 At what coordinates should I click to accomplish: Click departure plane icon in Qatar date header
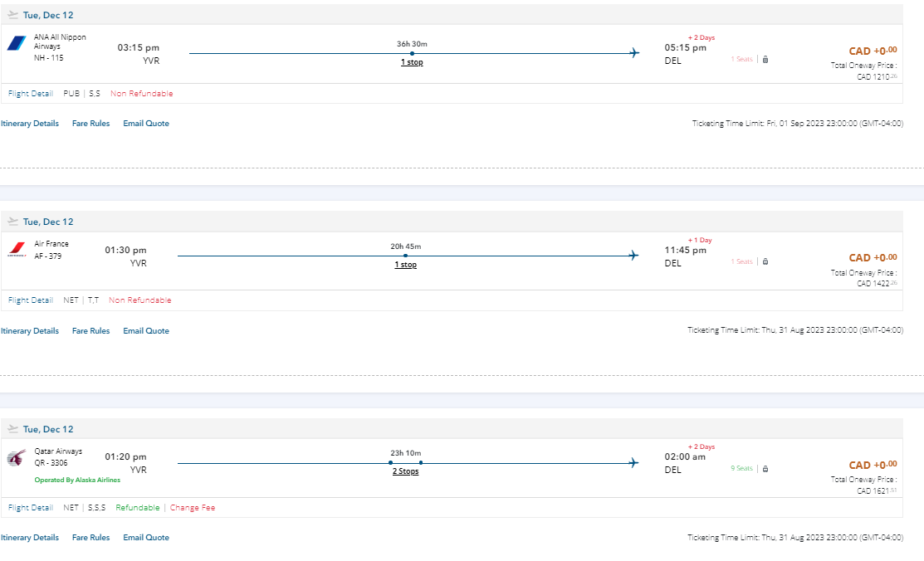12,429
